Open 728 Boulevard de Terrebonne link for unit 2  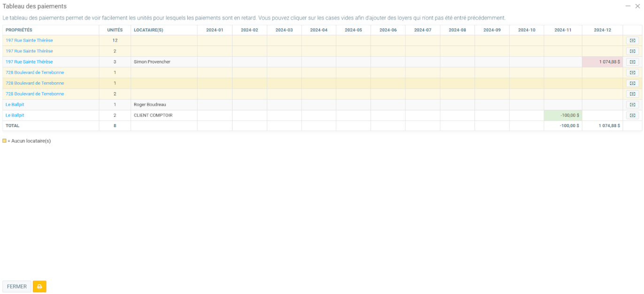coord(35,94)
